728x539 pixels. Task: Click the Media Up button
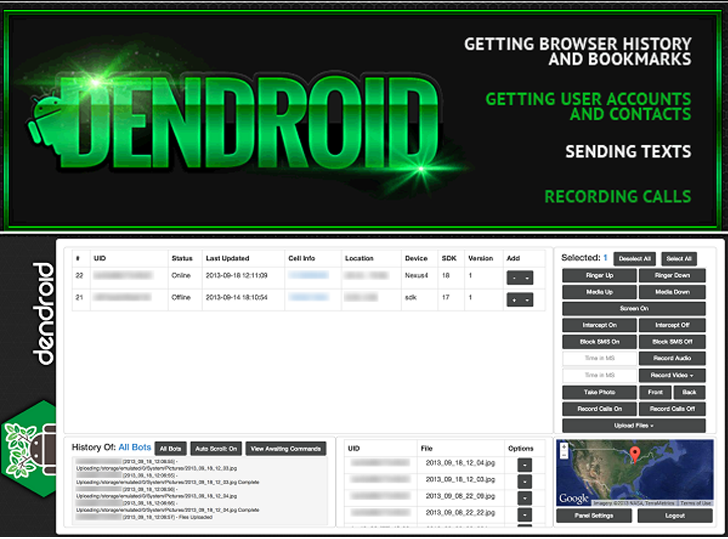[x=599, y=292]
